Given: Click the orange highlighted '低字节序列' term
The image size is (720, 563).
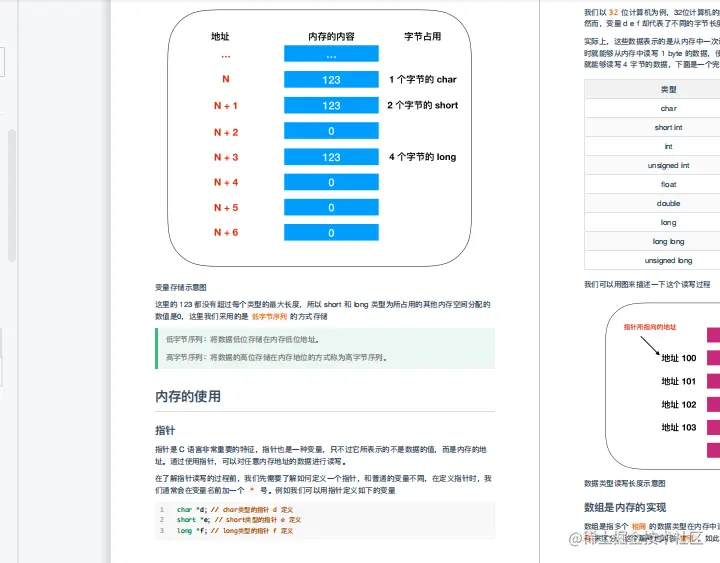Looking at the screenshot, I should (269, 316).
